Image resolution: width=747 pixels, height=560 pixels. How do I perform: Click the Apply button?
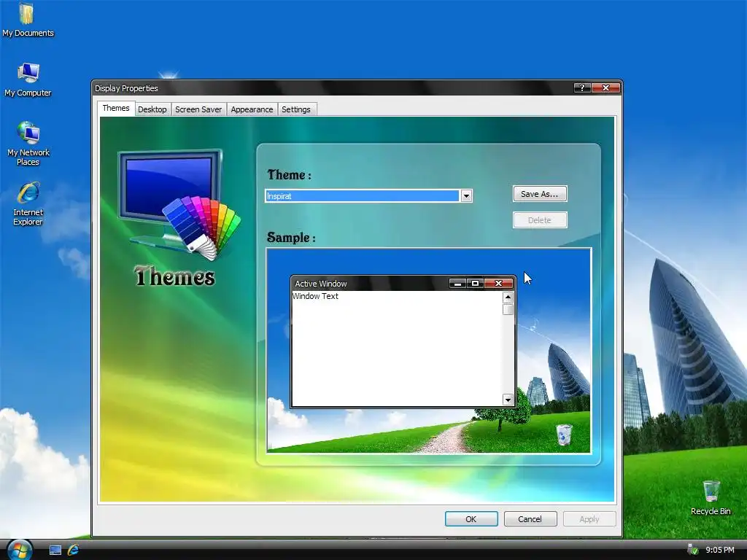pos(589,519)
